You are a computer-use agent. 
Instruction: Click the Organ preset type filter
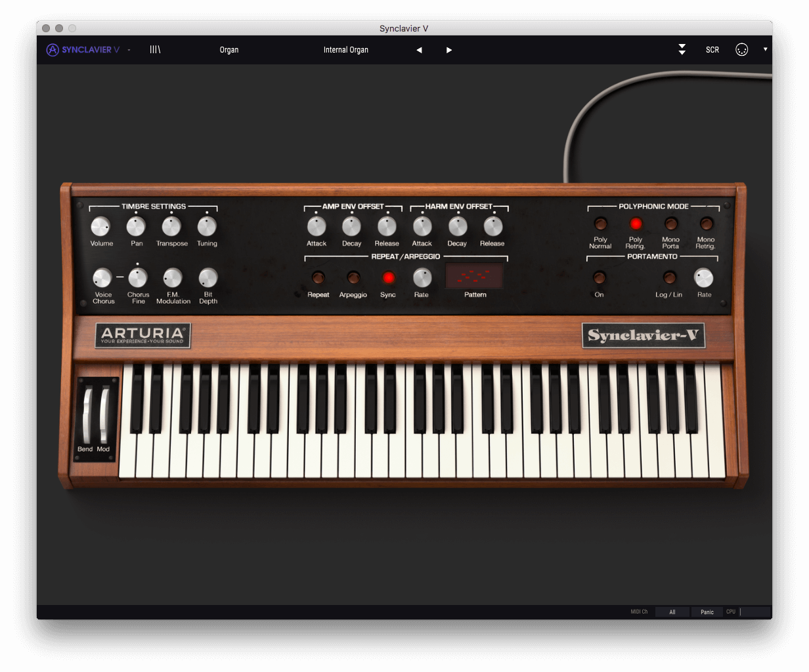click(x=229, y=50)
